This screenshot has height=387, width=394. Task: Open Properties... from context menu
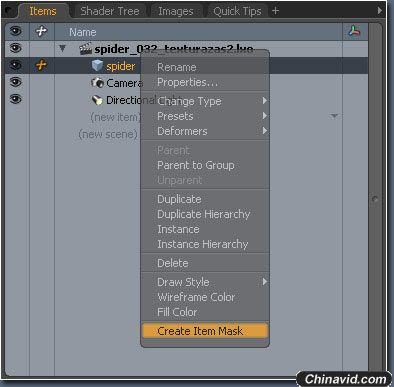coord(205,82)
